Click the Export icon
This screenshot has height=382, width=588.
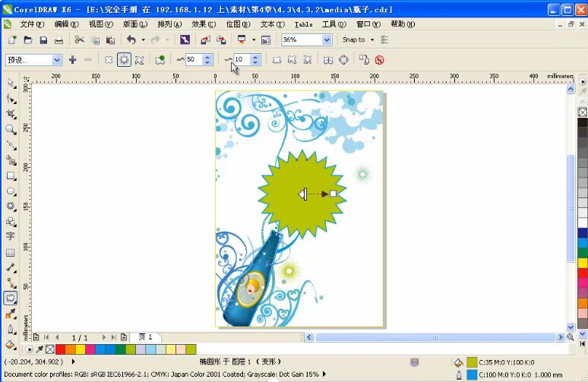221,39
